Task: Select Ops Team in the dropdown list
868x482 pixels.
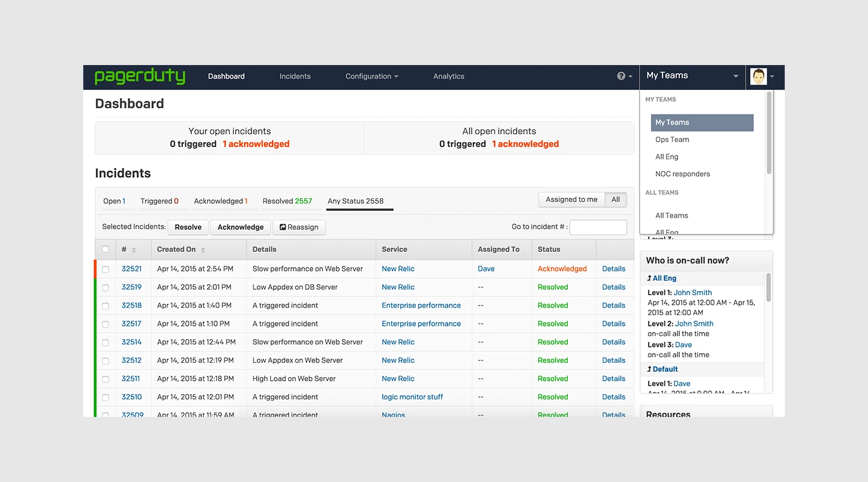Action: [x=672, y=140]
